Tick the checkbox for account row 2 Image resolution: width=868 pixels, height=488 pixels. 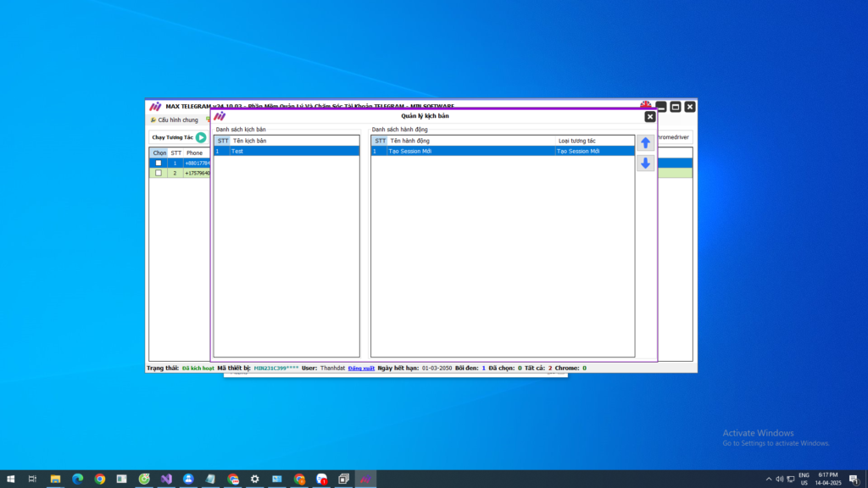pos(159,173)
